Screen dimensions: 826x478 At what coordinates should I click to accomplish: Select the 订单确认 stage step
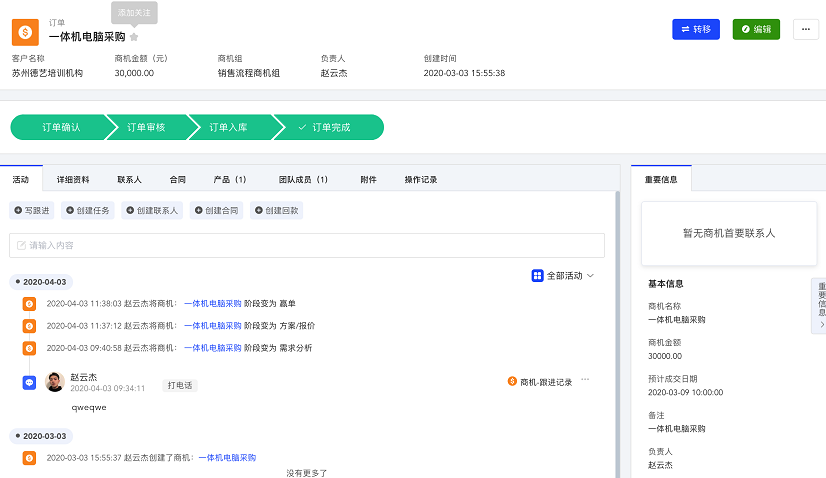click(60, 128)
